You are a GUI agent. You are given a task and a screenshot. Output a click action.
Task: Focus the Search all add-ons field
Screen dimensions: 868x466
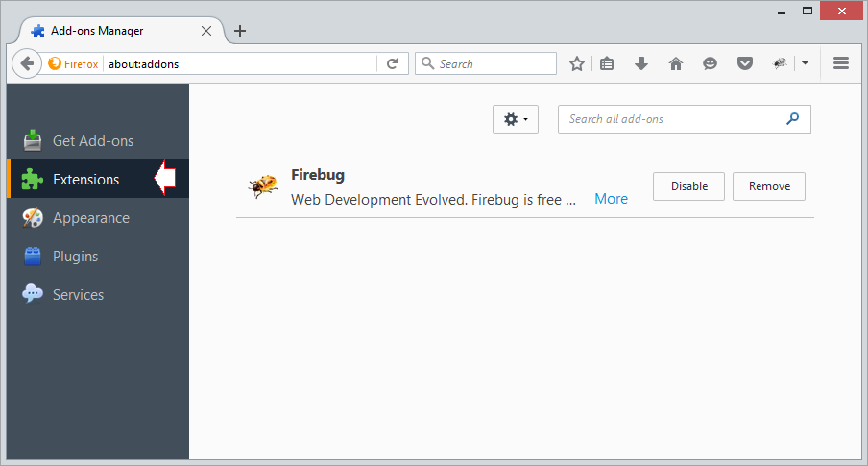click(x=685, y=119)
